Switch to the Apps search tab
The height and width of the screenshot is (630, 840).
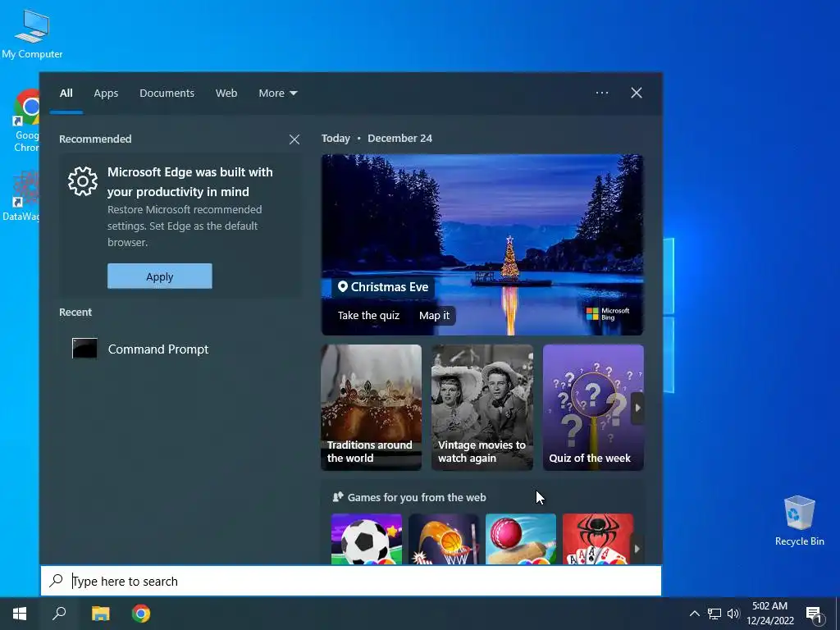106,94
